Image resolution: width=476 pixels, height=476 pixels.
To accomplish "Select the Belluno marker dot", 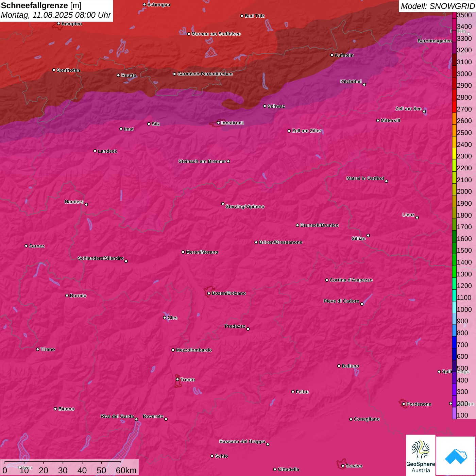I will (339, 366).
